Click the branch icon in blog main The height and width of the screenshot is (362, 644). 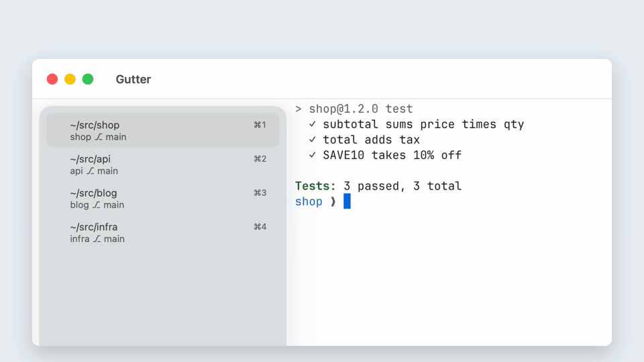96,205
